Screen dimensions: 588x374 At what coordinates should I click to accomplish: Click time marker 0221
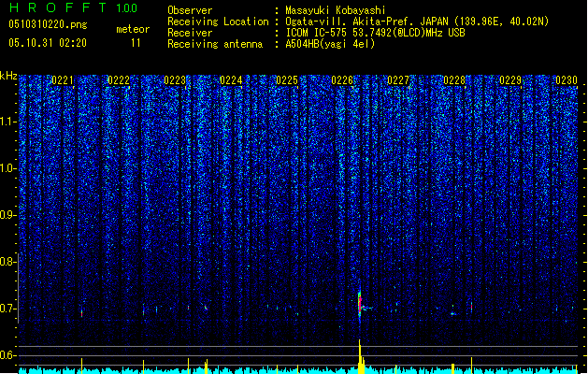[63, 80]
